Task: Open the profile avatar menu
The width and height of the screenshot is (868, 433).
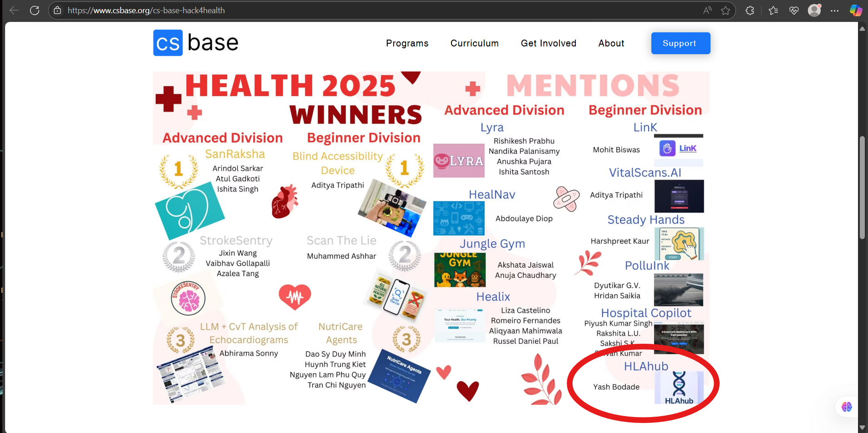Action: pos(814,10)
